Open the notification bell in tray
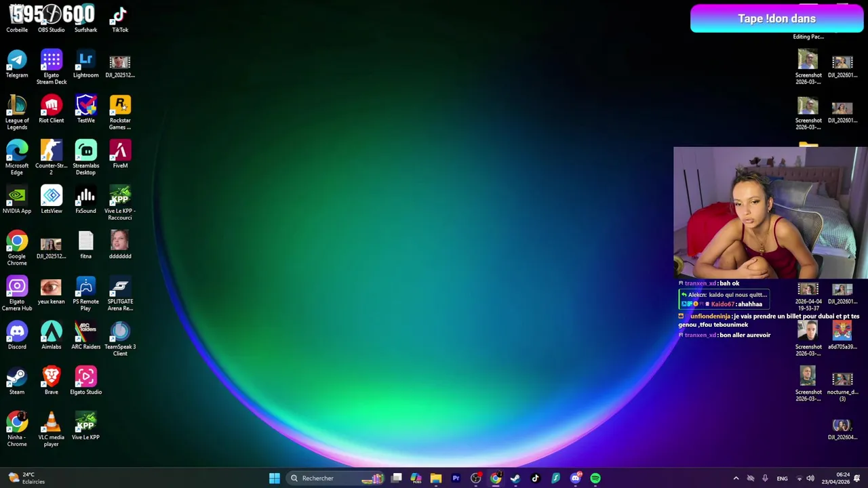Image resolution: width=868 pixels, height=488 pixels. [x=857, y=479]
